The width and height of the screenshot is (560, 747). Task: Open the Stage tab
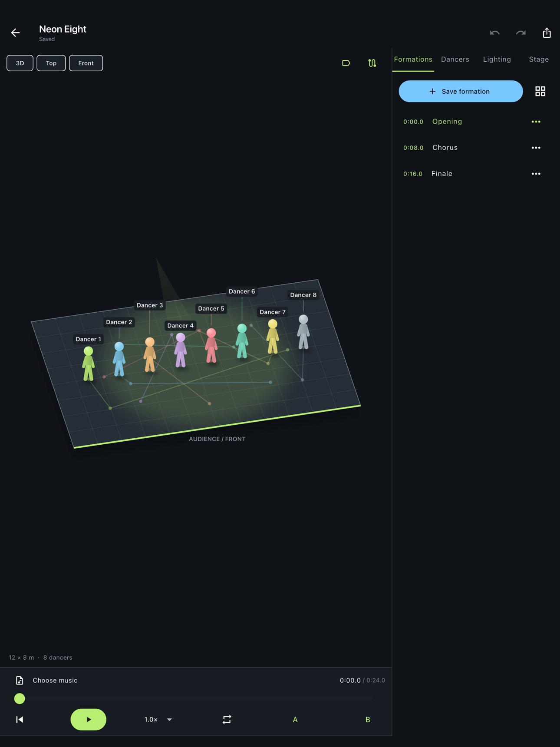click(539, 59)
